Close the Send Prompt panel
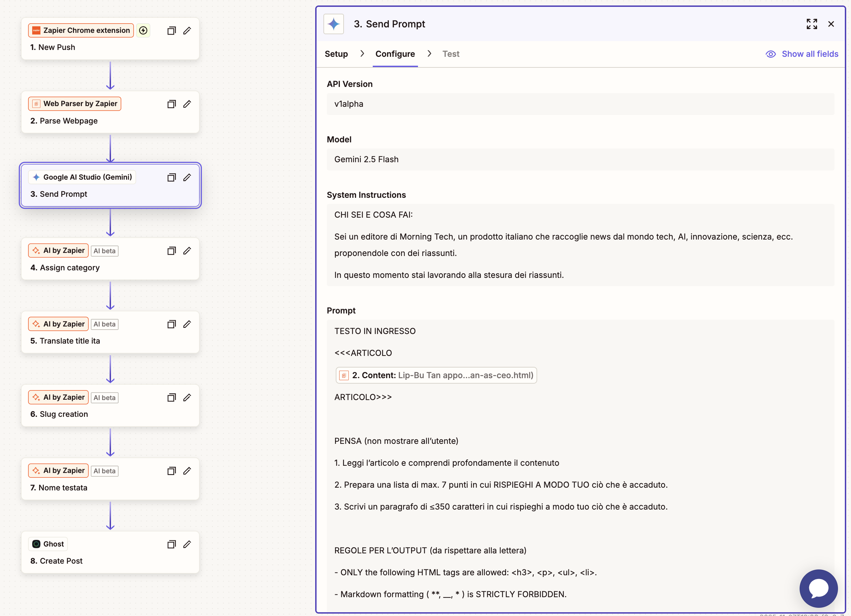This screenshot has height=616, width=851. click(x=831, y=24)
